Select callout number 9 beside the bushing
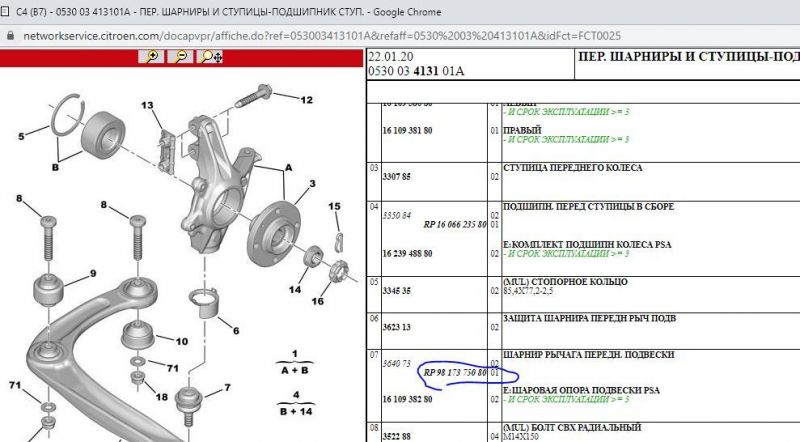The image size is (800, 442). tap(93, 273)
